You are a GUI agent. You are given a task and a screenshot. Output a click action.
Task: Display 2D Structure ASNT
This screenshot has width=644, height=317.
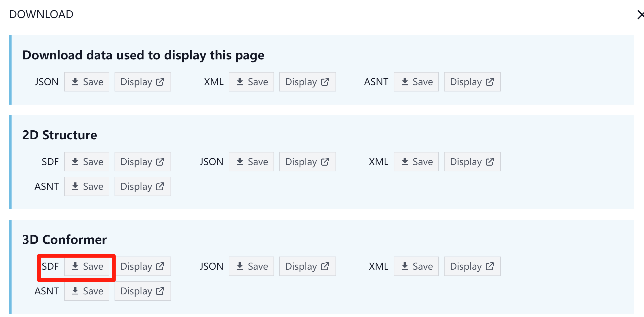[143, 186]
